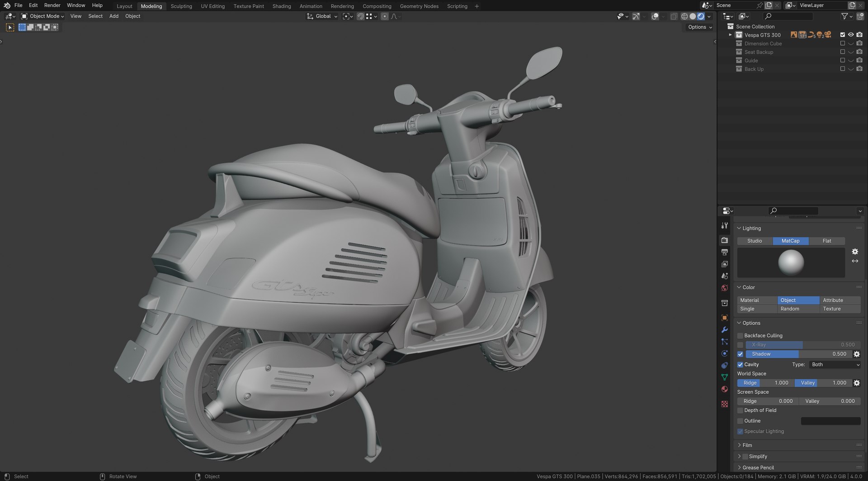Open the Physics properties tab

point(725,353)
